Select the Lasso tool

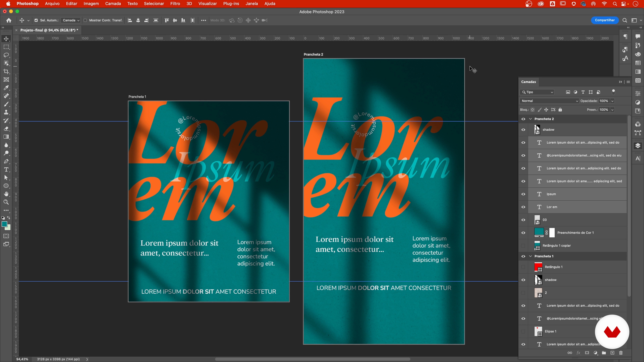(6, 55)
